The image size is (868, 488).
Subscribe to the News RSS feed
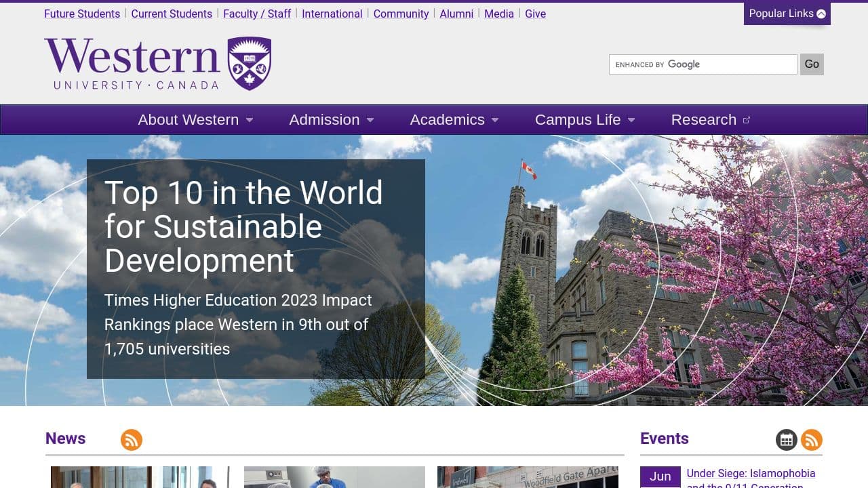pos(132,440)
